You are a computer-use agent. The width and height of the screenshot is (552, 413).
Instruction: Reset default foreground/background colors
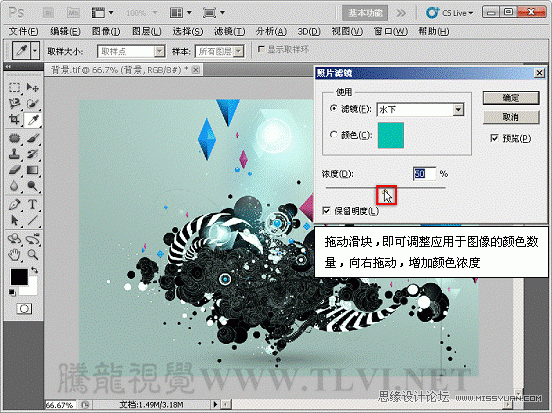point(12,292)
